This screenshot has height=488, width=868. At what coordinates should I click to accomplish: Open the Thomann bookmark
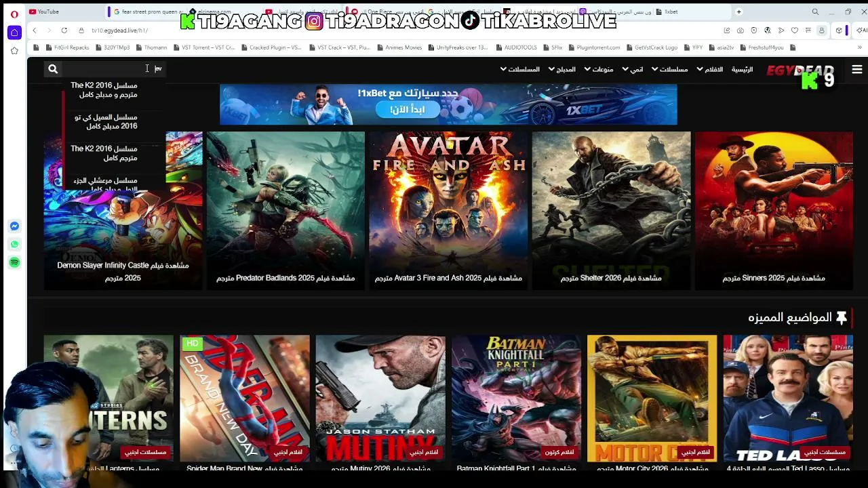(151, 47)
